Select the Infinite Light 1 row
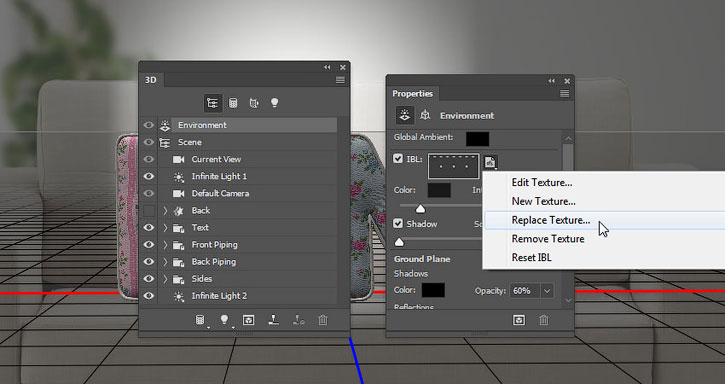 248,176
